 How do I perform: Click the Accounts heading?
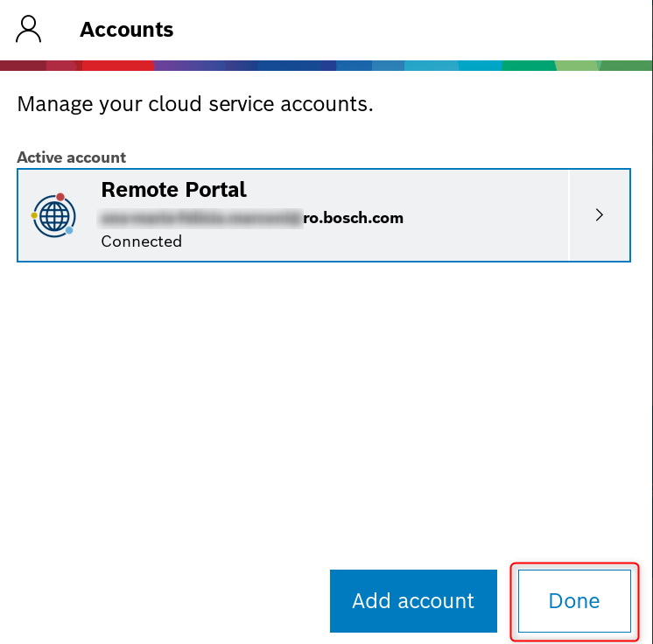click(x=127, y=29)
